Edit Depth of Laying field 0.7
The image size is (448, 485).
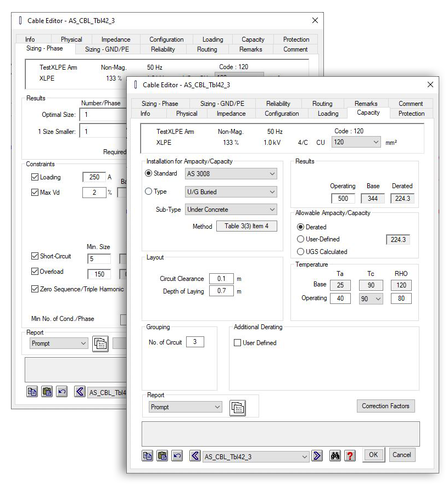[221, 291]
